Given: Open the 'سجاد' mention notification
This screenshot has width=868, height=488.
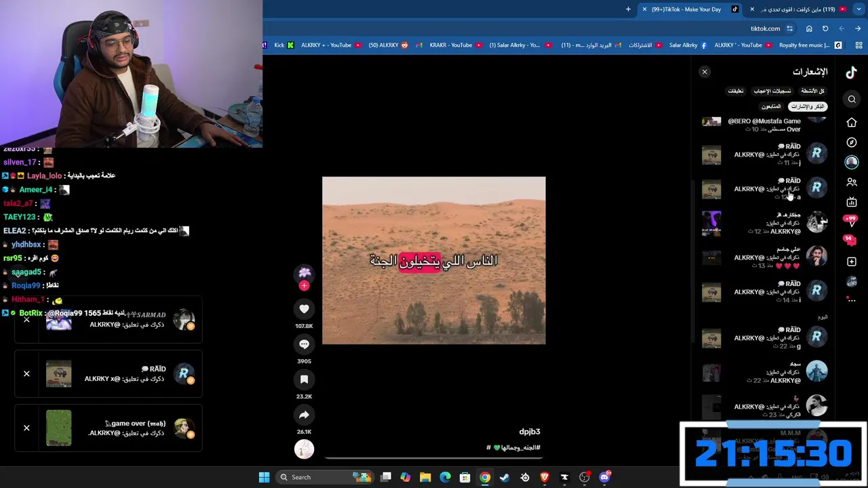Looking at the screenshot, I should point(764,372).
